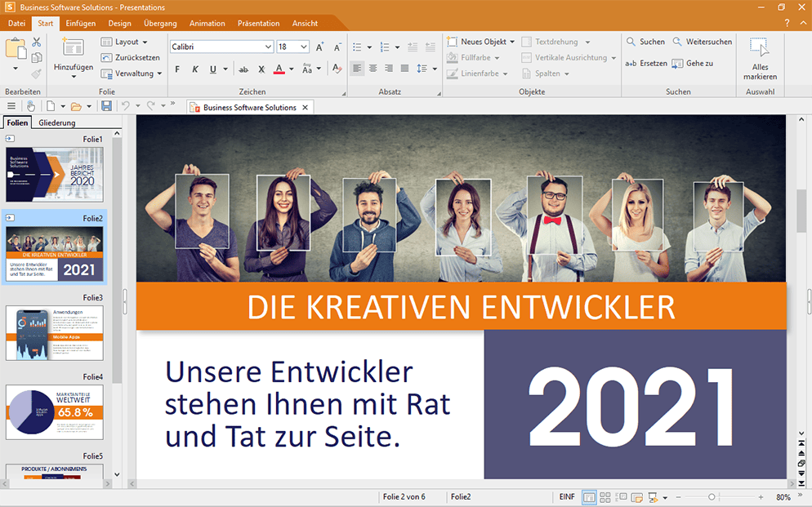The width and height of the screenshot is (812, 507).
Task: Click the clear formatting eraser icon
Action: 337,69
